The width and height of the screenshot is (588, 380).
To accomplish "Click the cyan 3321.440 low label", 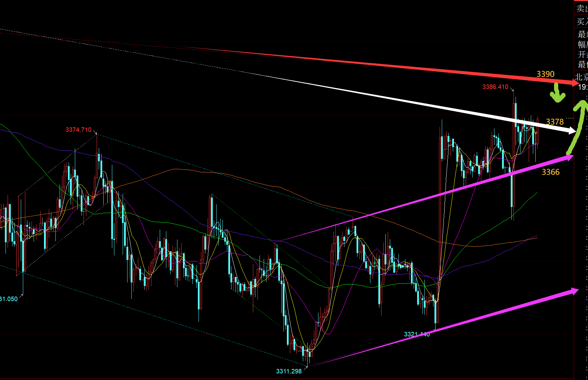I will click(x=417, y=334).
